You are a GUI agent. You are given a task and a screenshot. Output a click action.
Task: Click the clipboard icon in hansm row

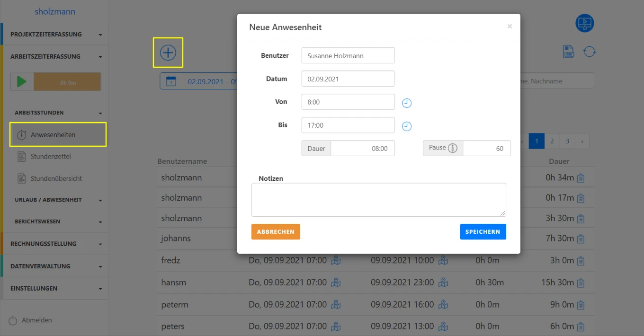(581, 283)
